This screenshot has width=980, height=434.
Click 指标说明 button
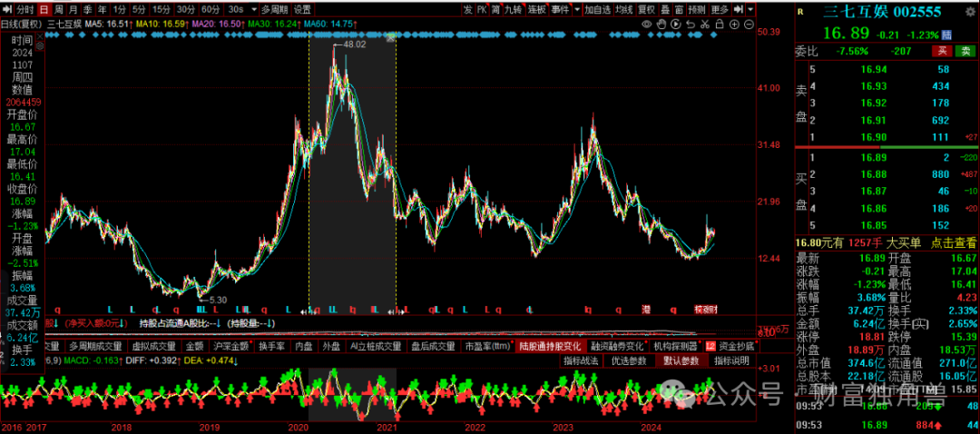click(732, 360)
